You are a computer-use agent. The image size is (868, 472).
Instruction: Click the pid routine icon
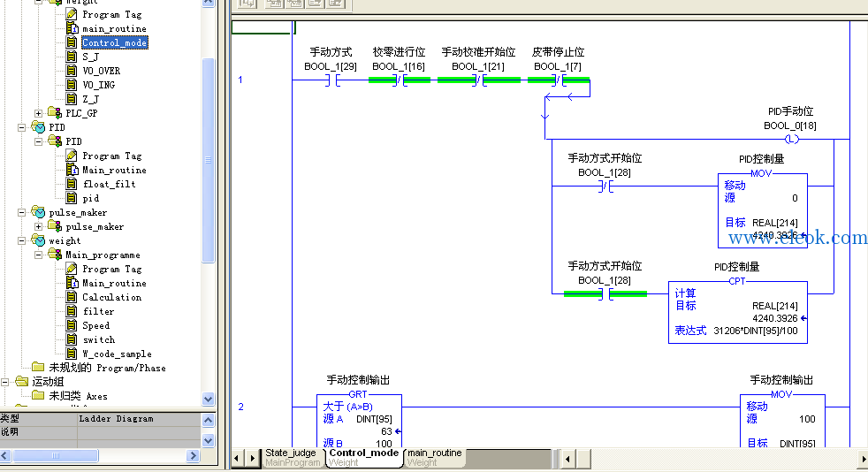pos(72,198)
